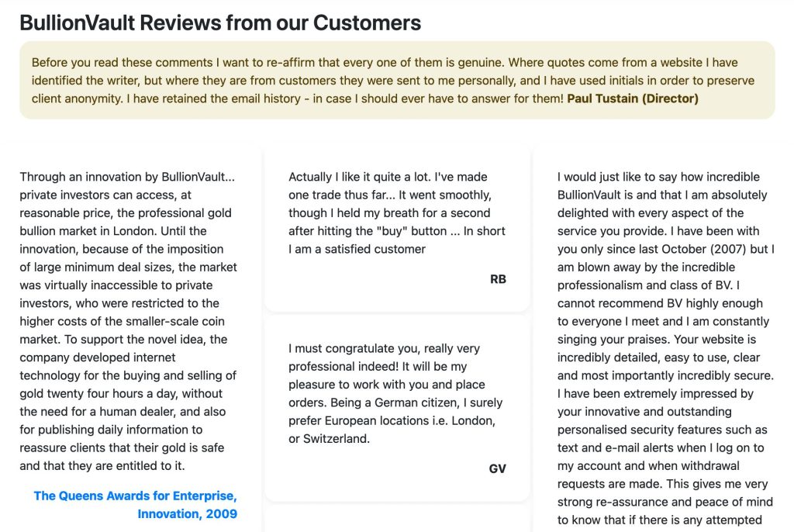Click the GV reviewer initials
The width and height of the screenshot is (794, 532).
tap(497, 468)
